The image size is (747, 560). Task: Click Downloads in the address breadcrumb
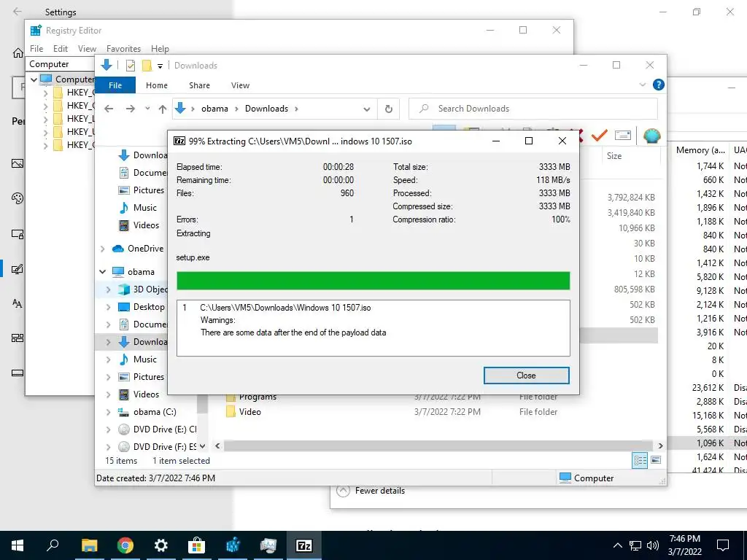266,109
